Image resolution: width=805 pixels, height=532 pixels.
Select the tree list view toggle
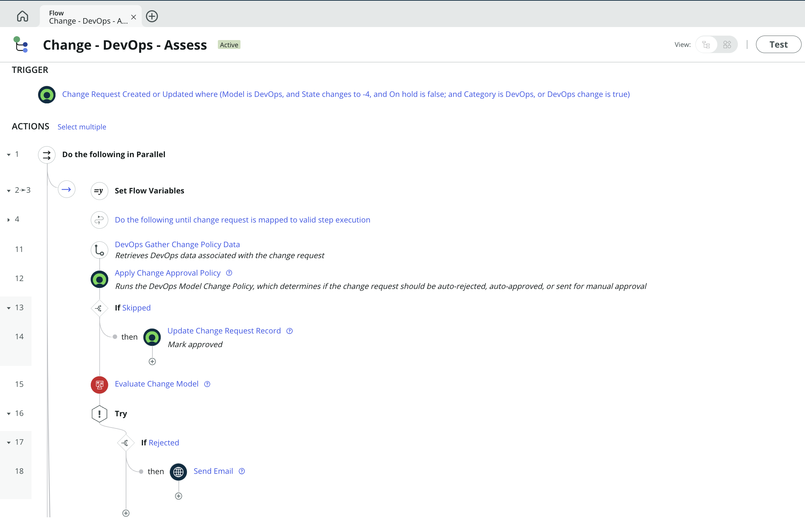pyautogui.click(x=706, y=45)
